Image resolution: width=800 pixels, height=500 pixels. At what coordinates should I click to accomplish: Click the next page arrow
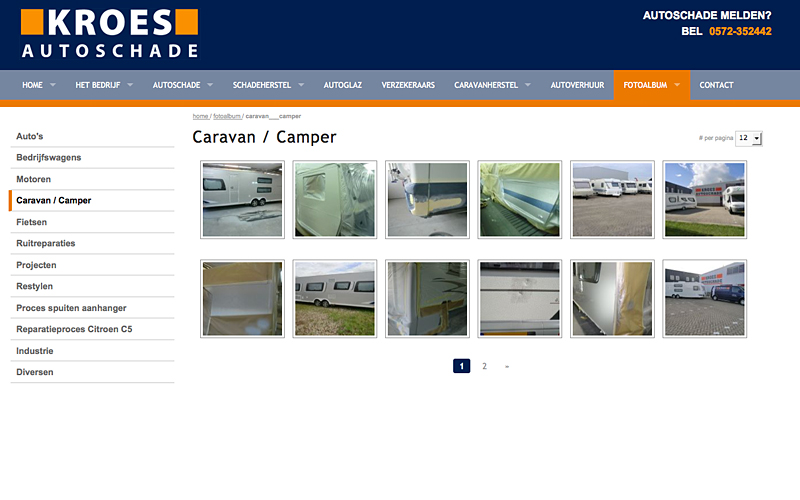(507, 366)
